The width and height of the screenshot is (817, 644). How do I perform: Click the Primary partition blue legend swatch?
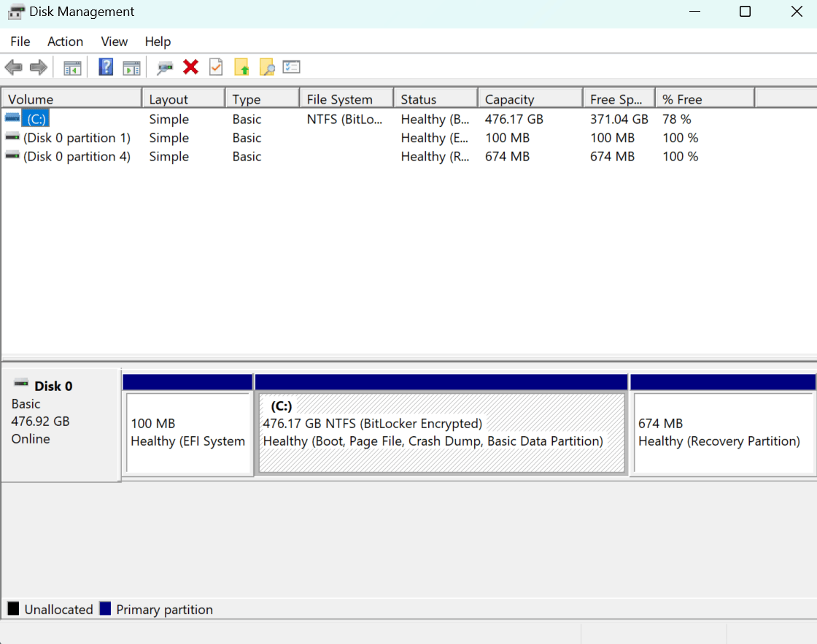pos(105,608)
